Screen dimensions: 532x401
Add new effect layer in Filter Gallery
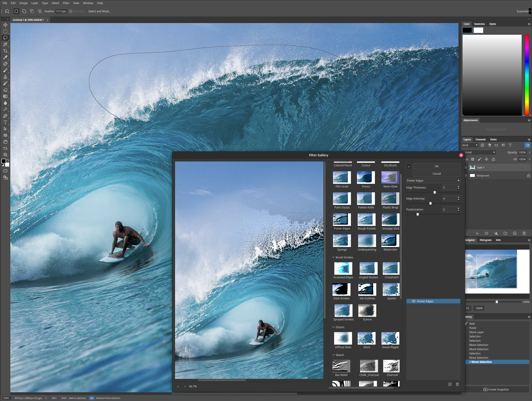click(x=450, y=384)
